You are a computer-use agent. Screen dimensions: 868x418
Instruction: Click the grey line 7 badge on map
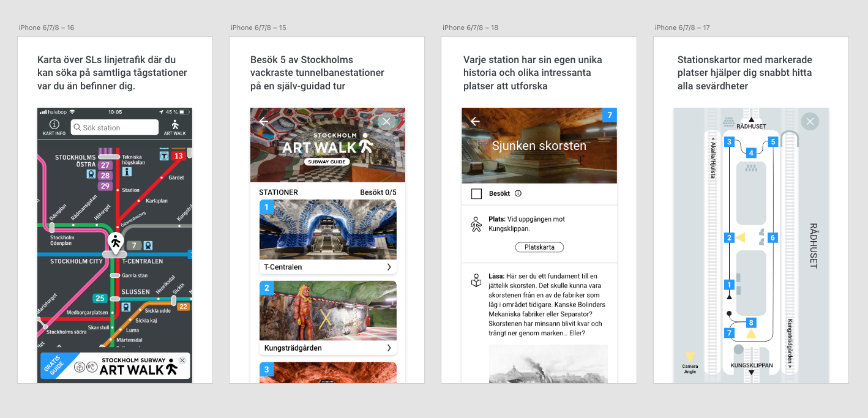point(133,245)
